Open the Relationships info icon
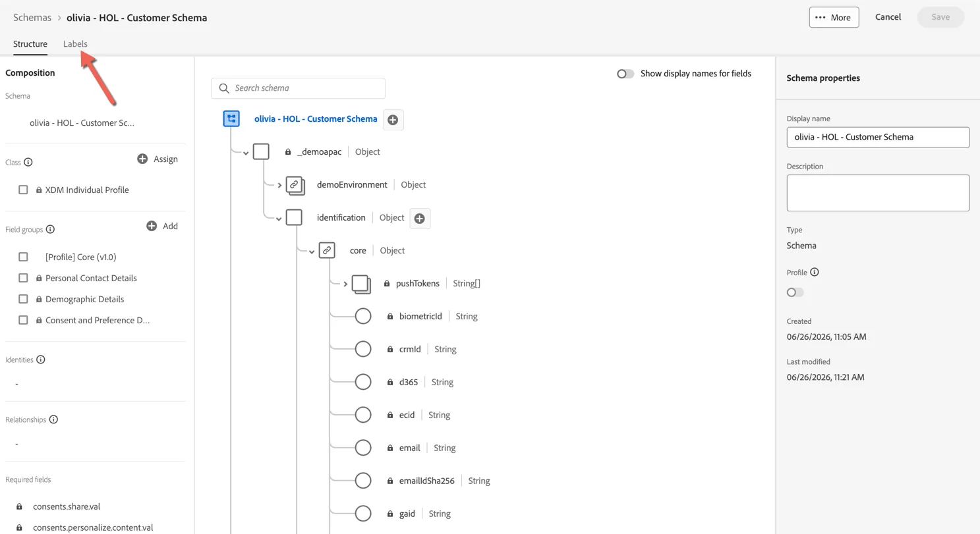This screenshot has height=534, width=980. 54,419
